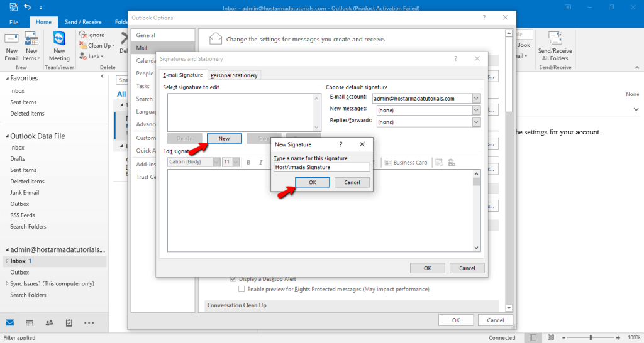644x343 pixels.
Task: Click the Undo icon in the quick access toolbar
Action: click(28, 7)
